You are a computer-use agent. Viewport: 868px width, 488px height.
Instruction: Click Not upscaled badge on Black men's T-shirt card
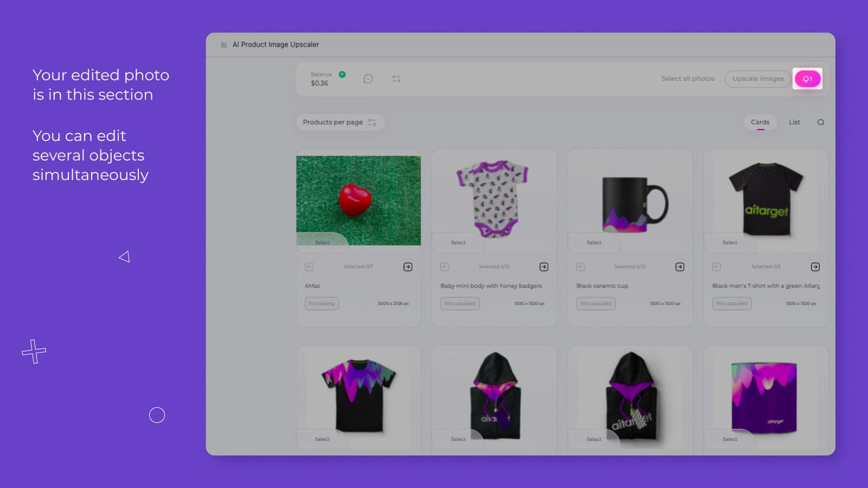click(732, 304)
